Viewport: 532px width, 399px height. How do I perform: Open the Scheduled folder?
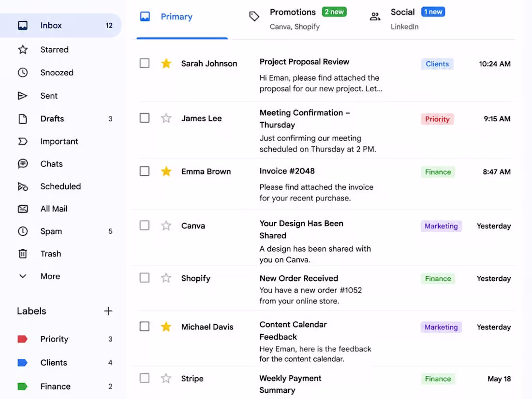[x=60, y=186]
